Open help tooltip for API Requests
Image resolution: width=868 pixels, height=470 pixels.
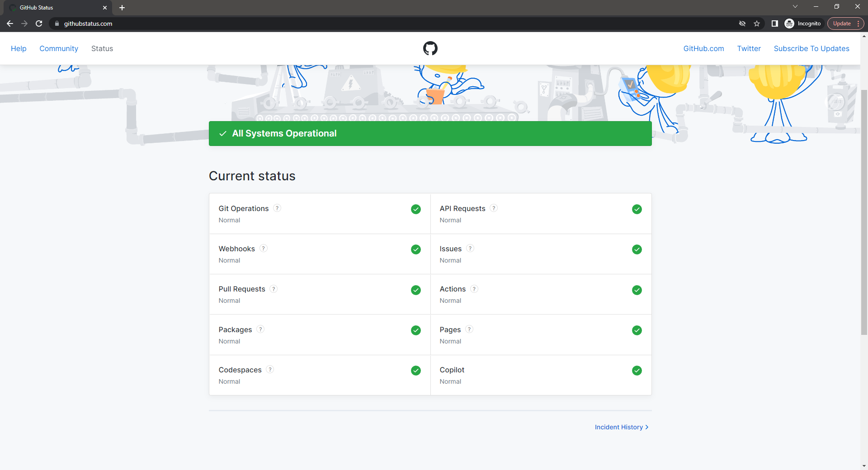(x=494, y=208)
